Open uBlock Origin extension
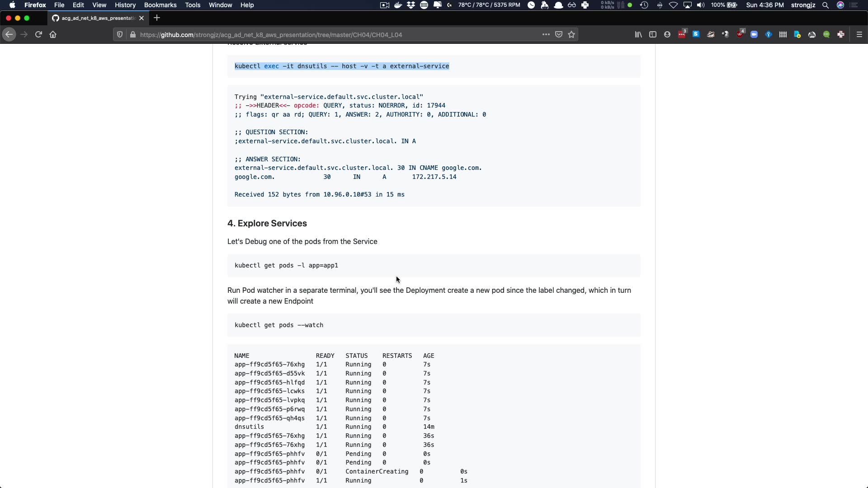Screen dimensions: 868x488 (740, 34)
